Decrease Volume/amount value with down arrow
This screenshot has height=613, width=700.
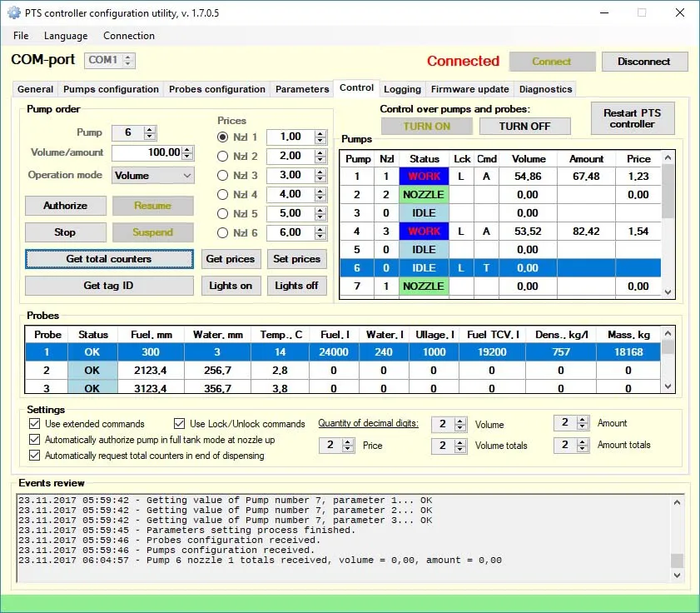(187, 157)
